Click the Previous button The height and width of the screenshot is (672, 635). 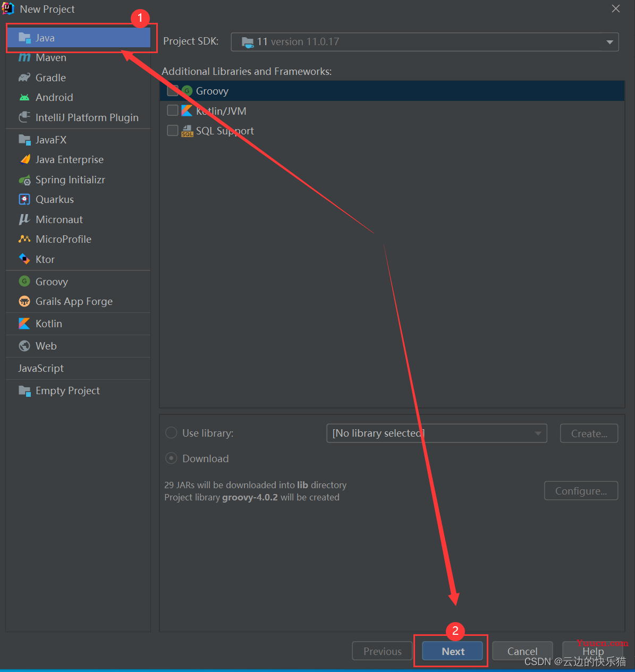tap(383, 651)
